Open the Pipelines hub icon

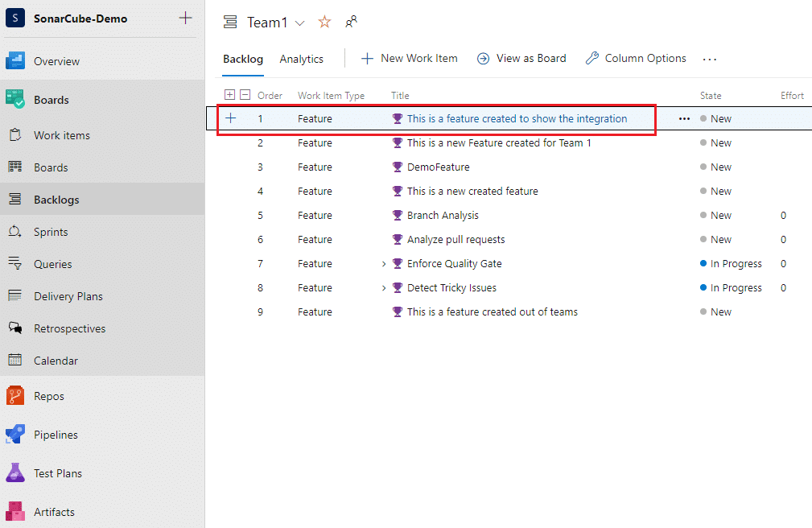[x=15, y=434]
